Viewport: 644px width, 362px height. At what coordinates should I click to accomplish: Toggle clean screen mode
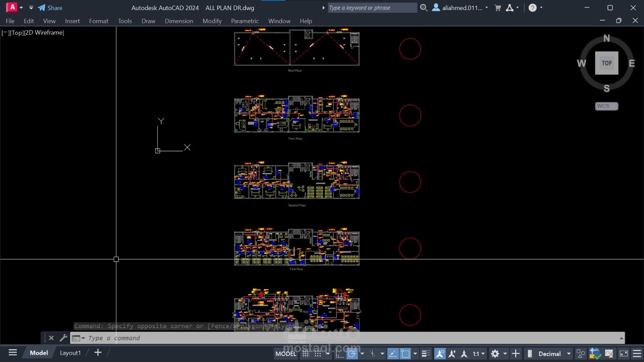[624, 354]
